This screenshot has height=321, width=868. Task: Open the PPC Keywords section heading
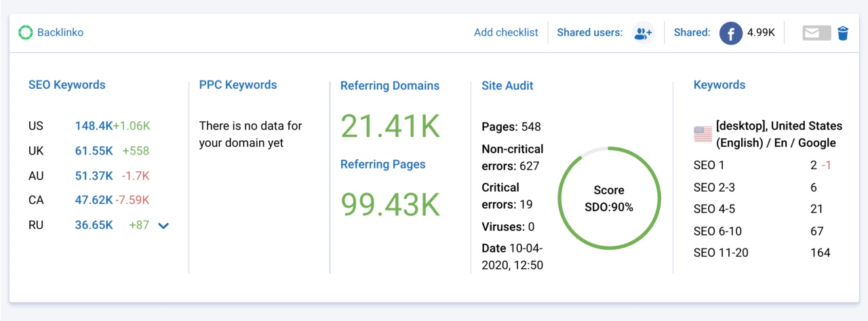pyautogui.click(x=238, y=85)
